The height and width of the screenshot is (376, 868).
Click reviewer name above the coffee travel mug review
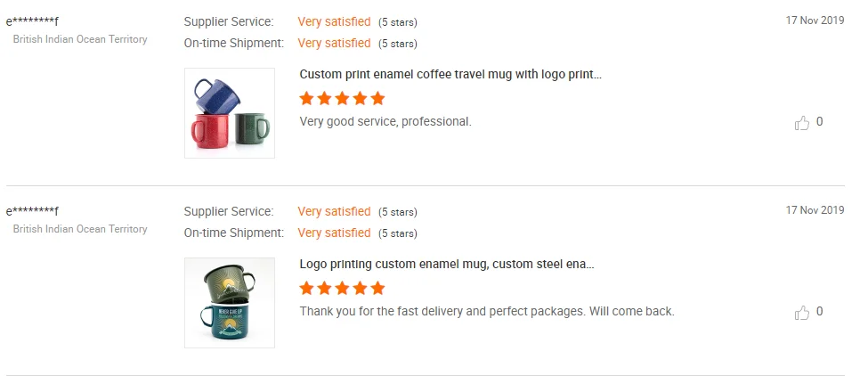point(32,21)
